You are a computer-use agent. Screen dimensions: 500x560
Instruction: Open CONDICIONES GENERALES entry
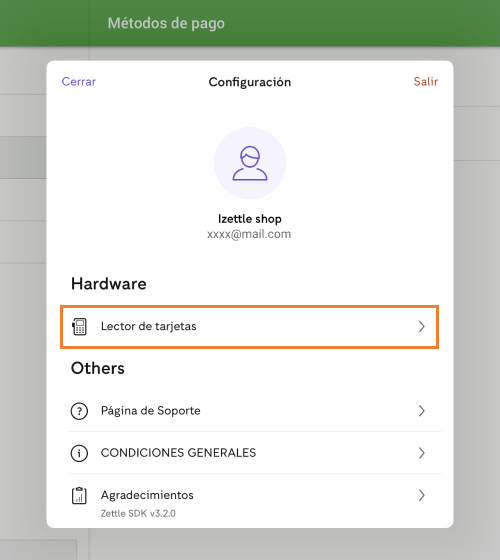click(x=255, y=453)
